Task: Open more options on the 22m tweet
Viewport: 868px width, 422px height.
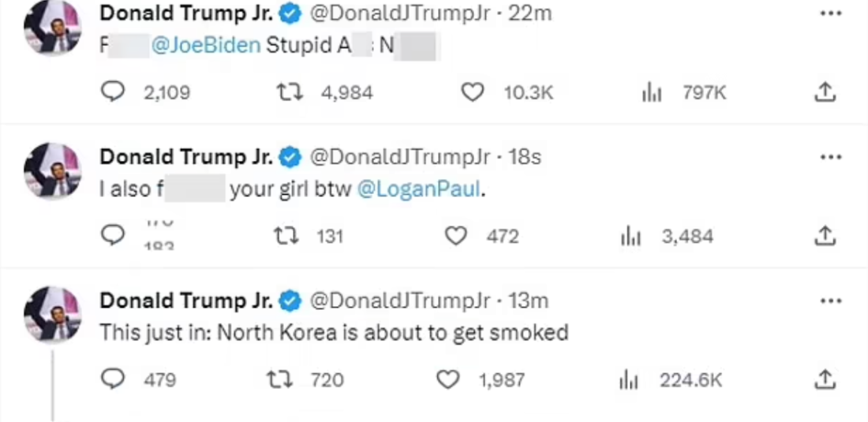Action: tap(830, 13)
